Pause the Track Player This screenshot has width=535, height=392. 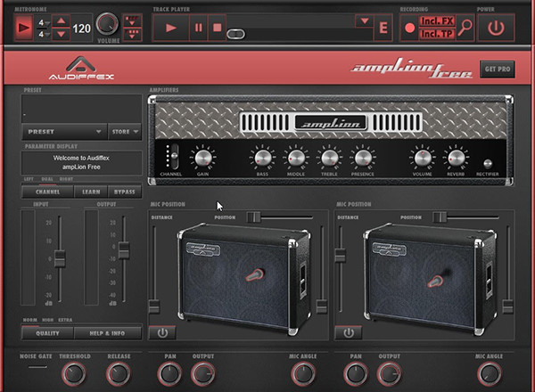point(198,28)
